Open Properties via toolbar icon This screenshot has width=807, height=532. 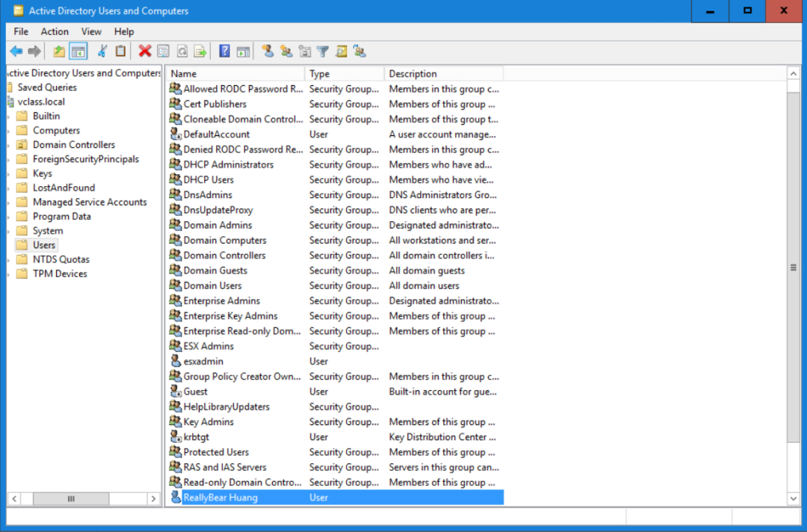[163, 51]
